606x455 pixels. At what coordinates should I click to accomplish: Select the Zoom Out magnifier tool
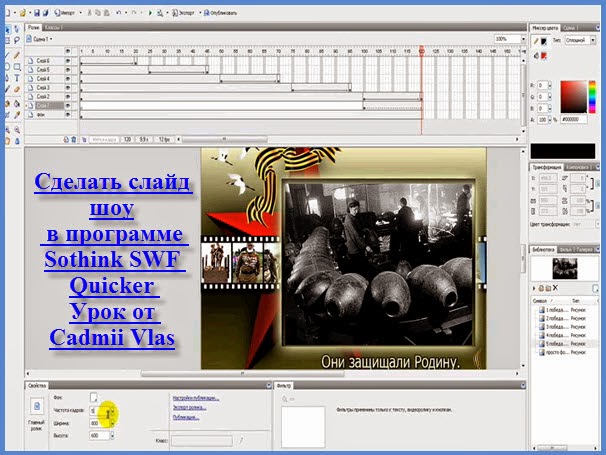tap(17, 130)
